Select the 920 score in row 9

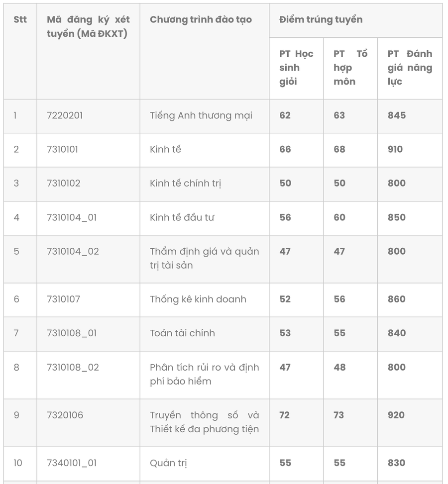coord(396,415)
